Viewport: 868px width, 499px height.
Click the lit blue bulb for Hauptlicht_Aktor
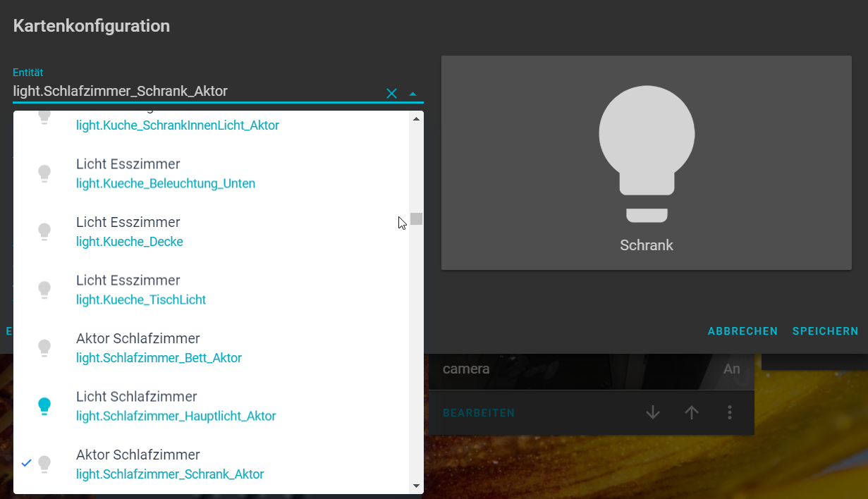[x=44, y=406]
